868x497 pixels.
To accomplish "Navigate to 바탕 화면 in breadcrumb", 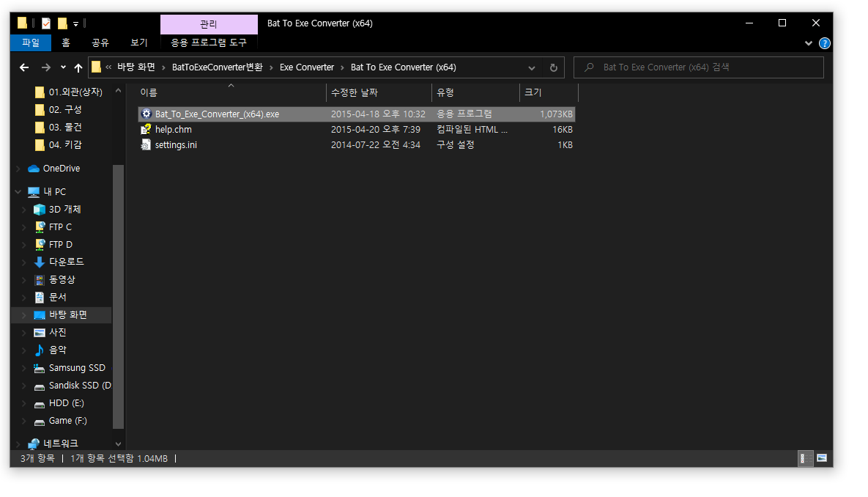I will click(x=136, y=67).
